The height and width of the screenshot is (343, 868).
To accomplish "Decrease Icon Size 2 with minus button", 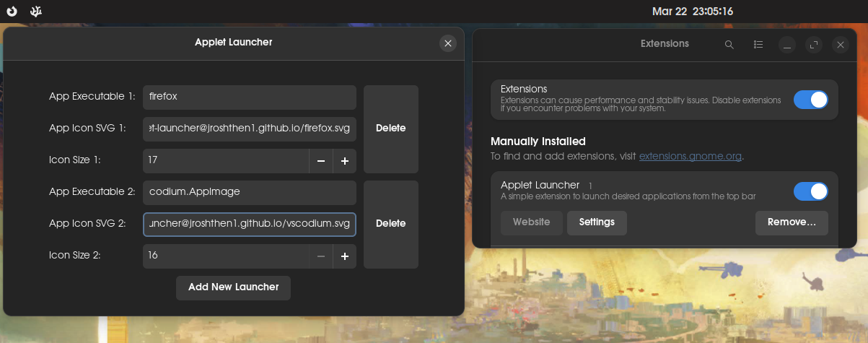I will pyautogui.click(x=321, y=256).
